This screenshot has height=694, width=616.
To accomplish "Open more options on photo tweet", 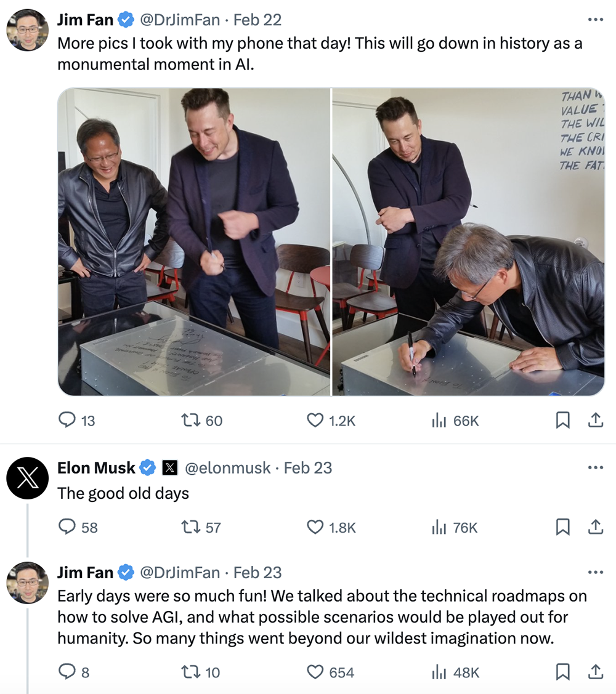I will tap(595, 20).
